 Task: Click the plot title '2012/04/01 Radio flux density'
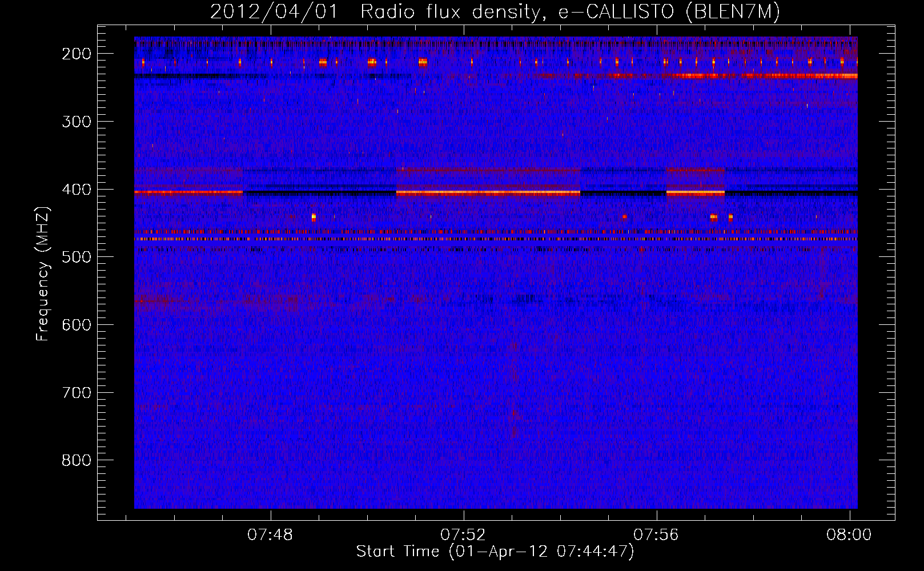tap(375, 11)
